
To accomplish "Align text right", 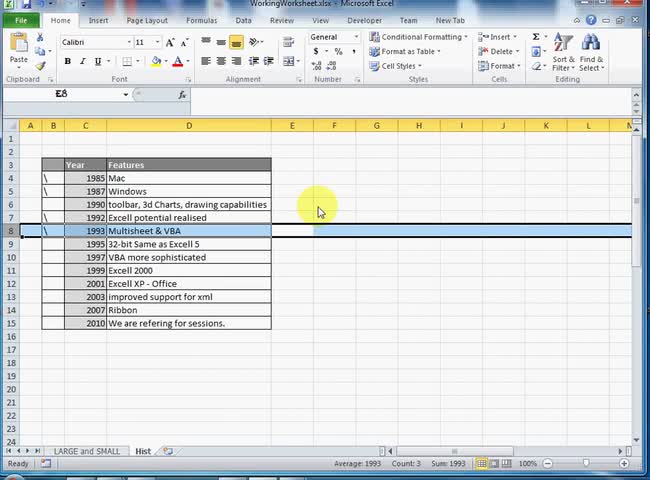I will click(236, 61).
